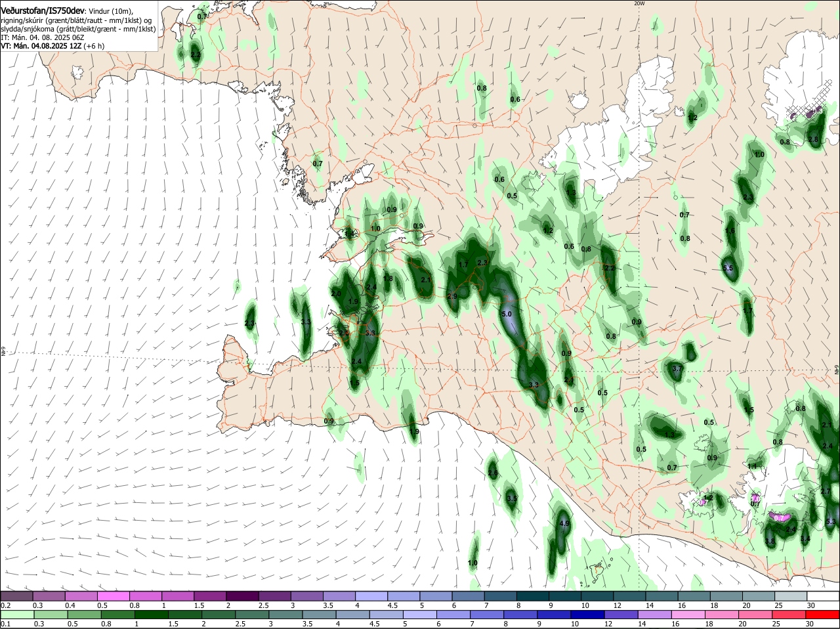Select the pale green bottom-legend swatch starting at 0.1
840x629 pixels.
(17, 615)
